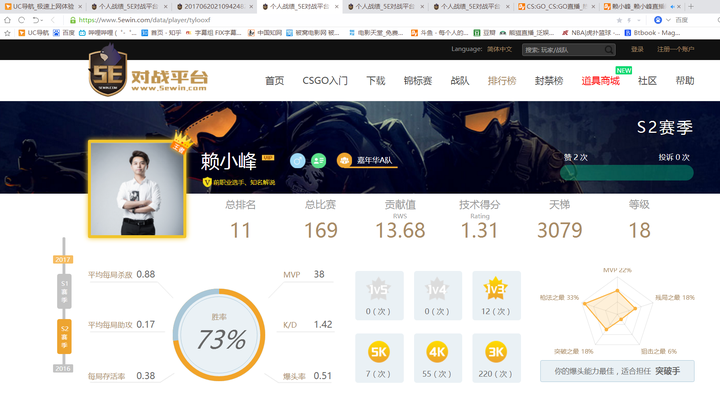
Task: Open the Btbook bookmark
Action: [652, 33]
